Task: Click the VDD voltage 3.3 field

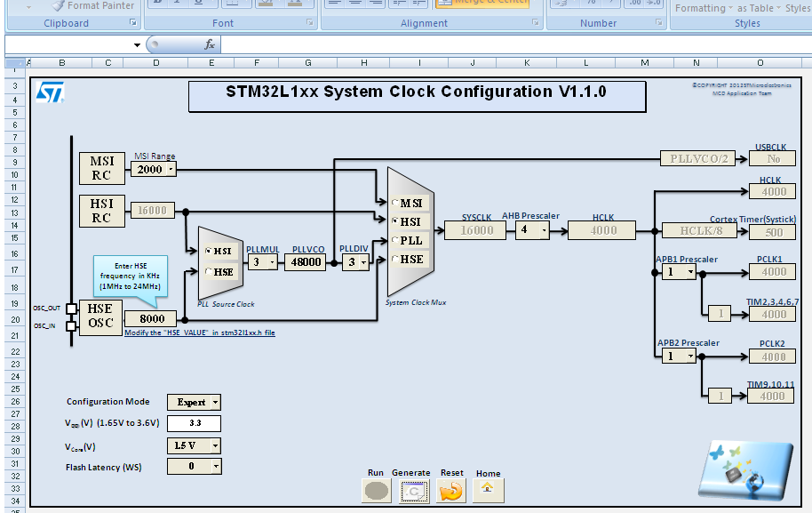Action: click(x=195, y=423)
